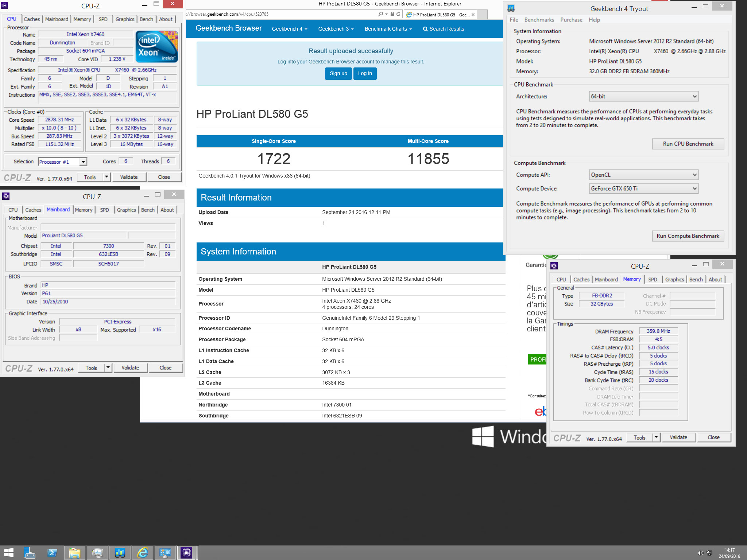Close the HP ProLiant DL580 G5 browser tab
This screenshot has height=560, width=747.
coord(473,15)
